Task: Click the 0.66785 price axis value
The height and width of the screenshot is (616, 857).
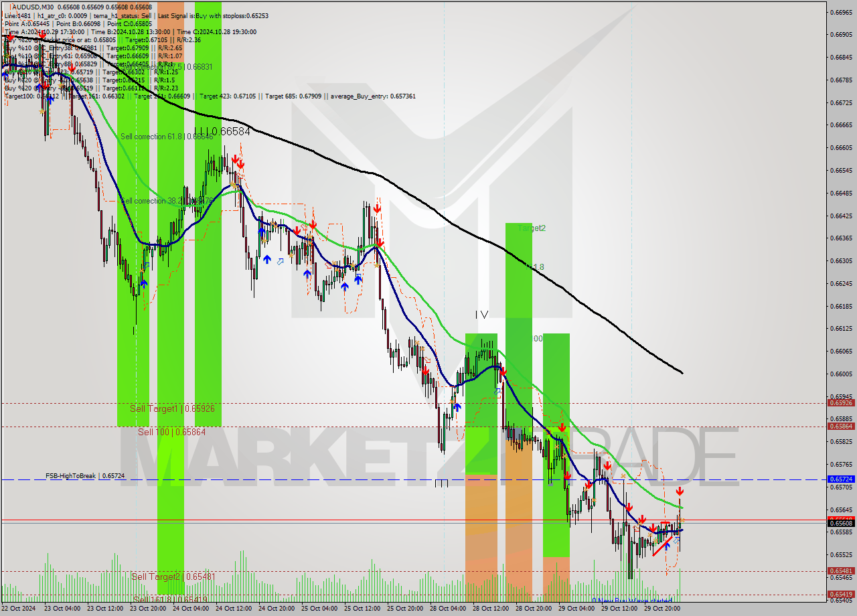Action: click(x=841, y=80)
